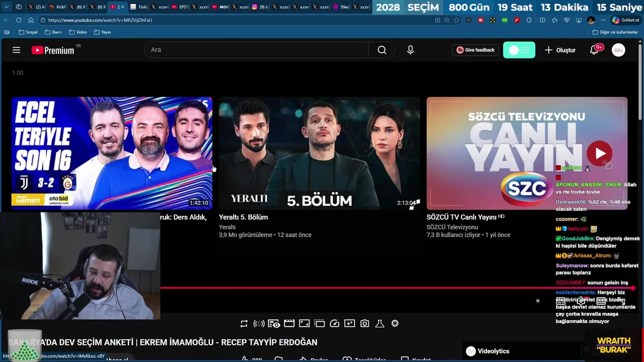
Task: Open the YouTube hamburger guide menu
Action: pyautogui.click(x=17, y=50)
